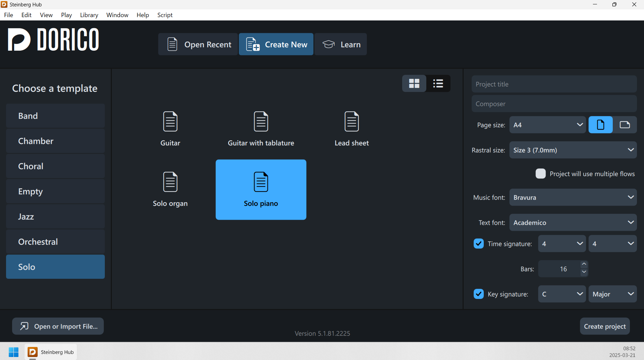Image resolution: width=644 pixels, height=360 pixels.
Task: Open the Music font dropdown
Action: [x=573, y=197]
